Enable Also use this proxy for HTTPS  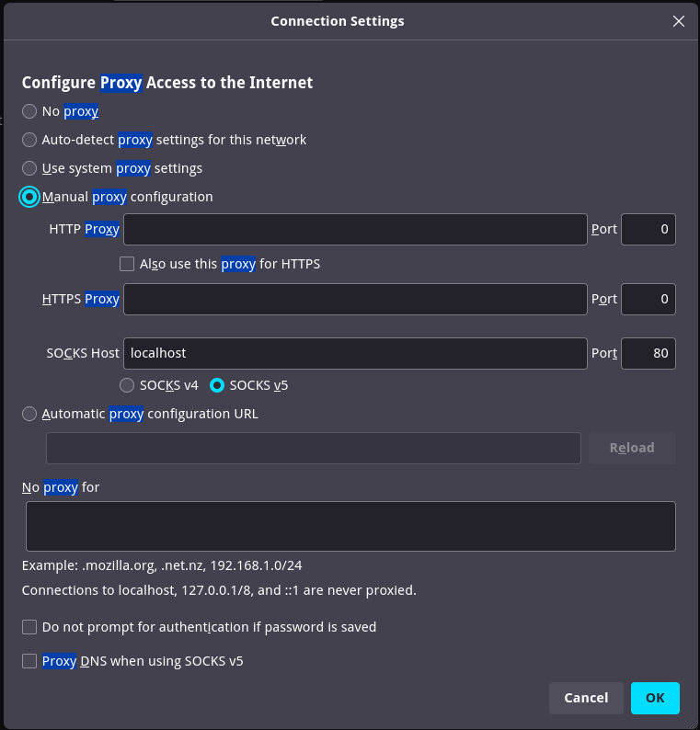128,264
